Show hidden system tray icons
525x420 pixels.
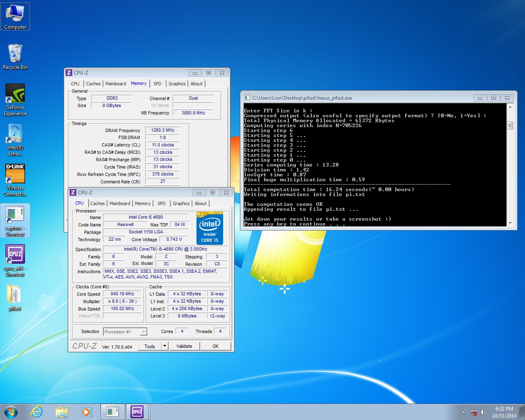pos(463,412)
